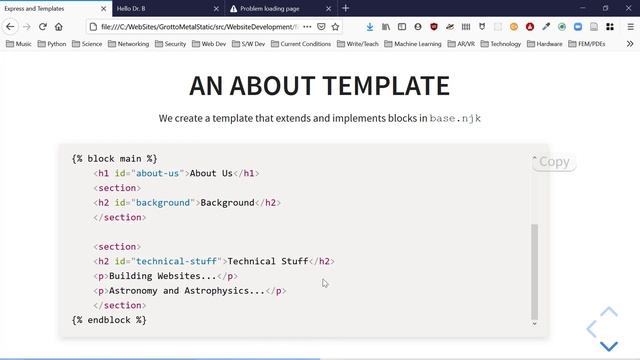
Task: Copy the code block with Copy button
Action: pos(554,162)
